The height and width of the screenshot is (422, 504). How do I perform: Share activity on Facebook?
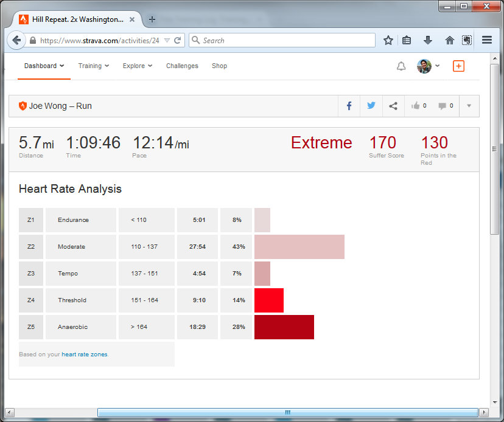click(349, 106)
